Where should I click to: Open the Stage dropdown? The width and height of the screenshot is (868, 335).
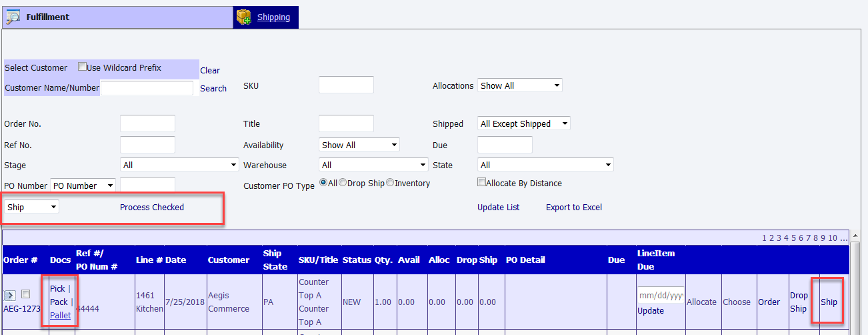[x=179, y=165]
